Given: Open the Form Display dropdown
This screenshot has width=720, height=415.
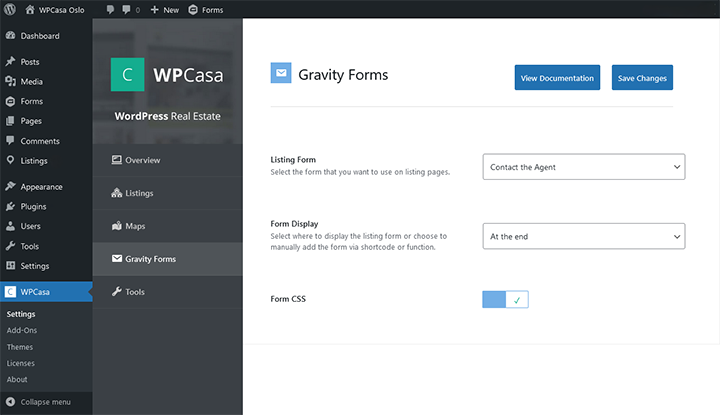Looking at the screenshot, I should tap(584, 236).
